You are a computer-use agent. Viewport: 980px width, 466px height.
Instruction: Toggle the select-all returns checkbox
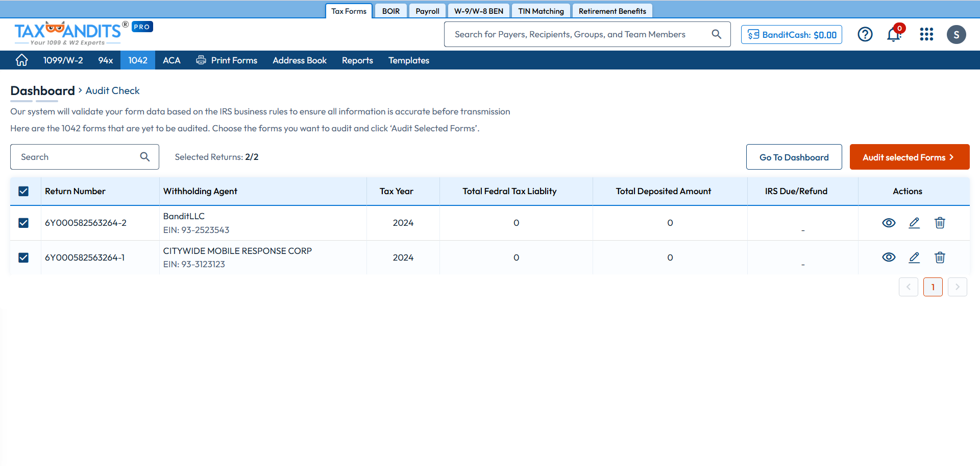point(23,191)
